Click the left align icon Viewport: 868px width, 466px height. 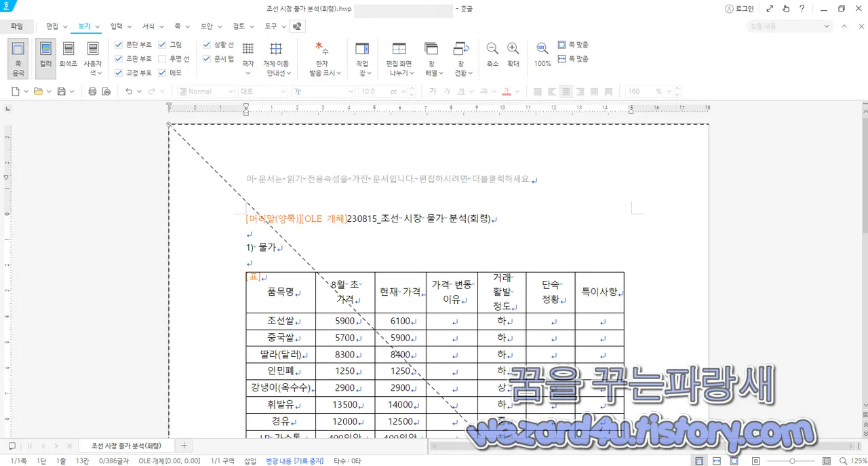click(x=553, y=91)
